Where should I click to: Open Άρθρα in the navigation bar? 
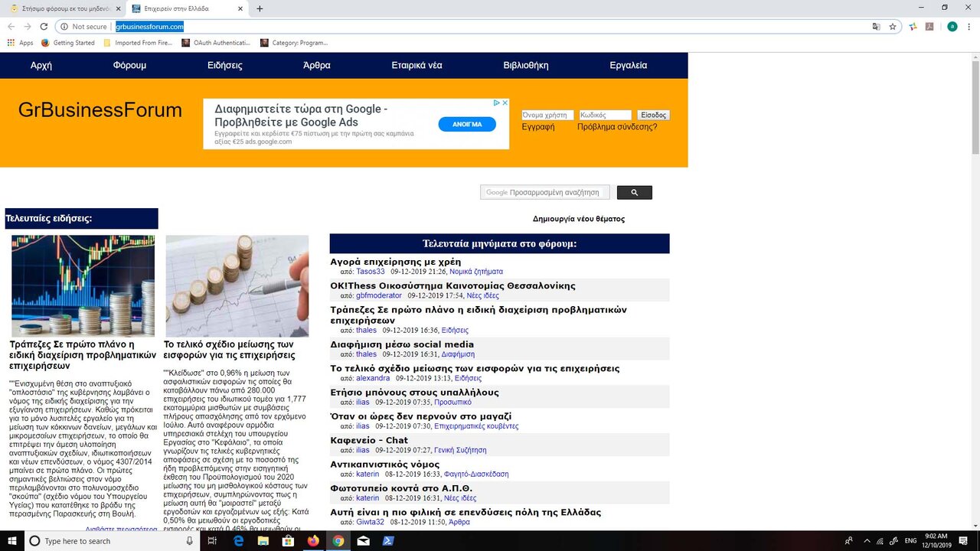pos(317,65)
